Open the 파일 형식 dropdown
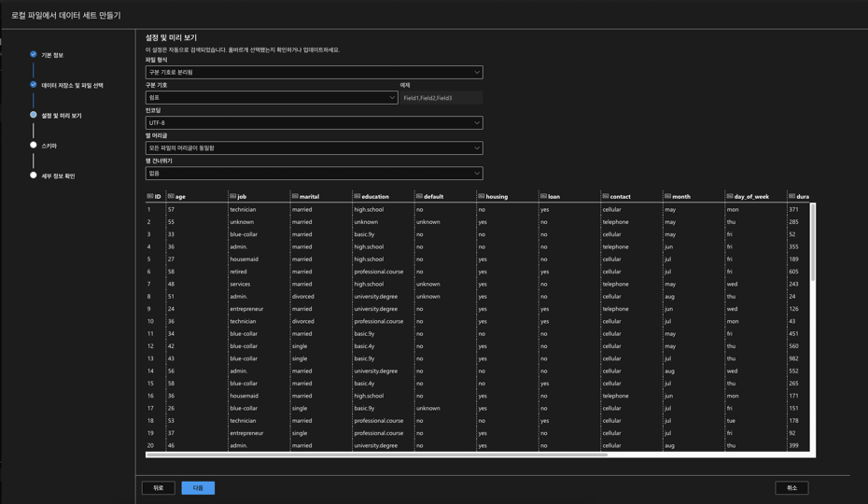Screen dimensions: 868x504 (314, 72)
